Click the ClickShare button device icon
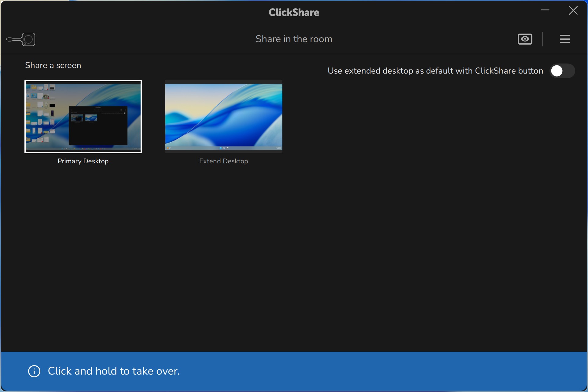This screenshot has height=392, width=588. (21, 39)
